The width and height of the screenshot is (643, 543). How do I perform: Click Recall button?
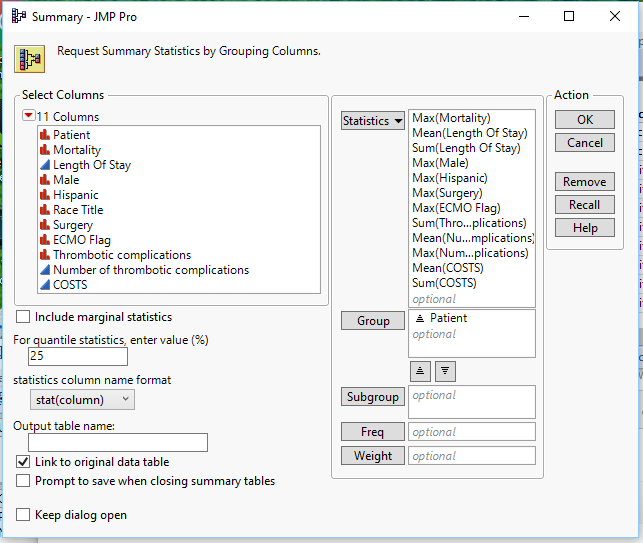click(x=585, y=205)
